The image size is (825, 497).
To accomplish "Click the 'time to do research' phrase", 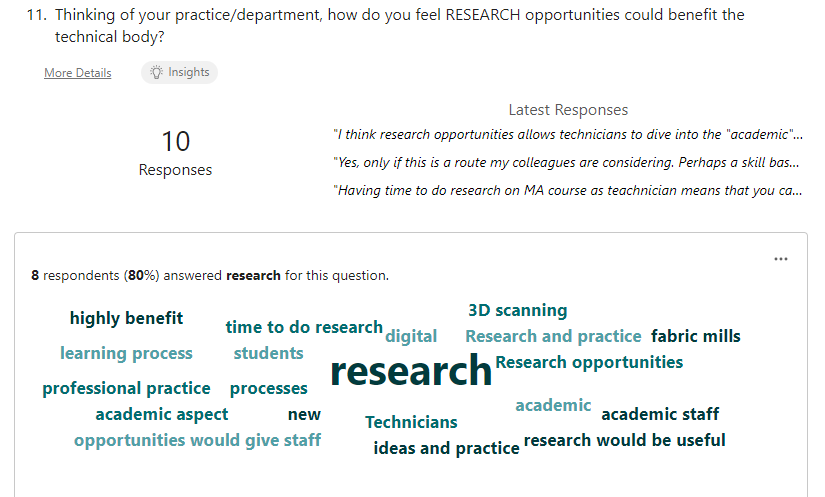I will click(304, 327).
